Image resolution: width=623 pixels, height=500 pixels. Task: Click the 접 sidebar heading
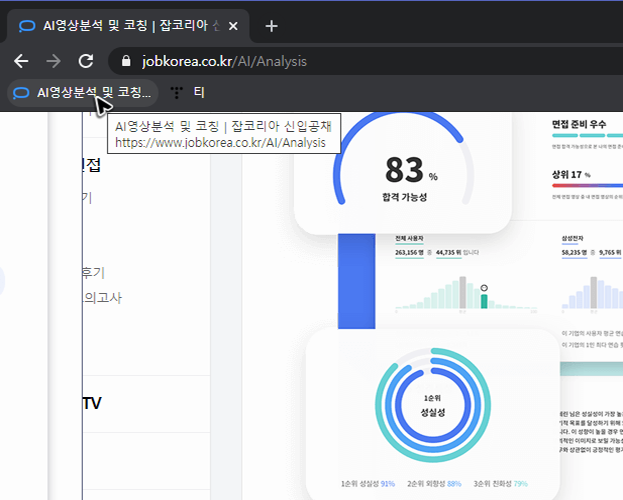click(91, 165)
